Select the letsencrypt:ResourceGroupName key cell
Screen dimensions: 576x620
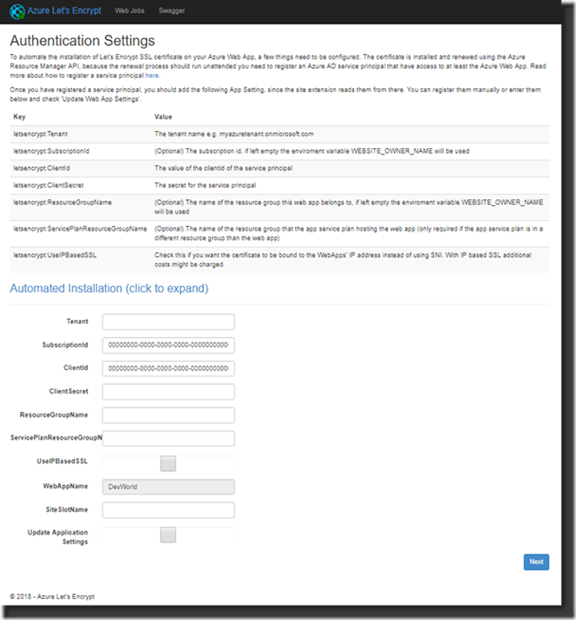[62, 202]
